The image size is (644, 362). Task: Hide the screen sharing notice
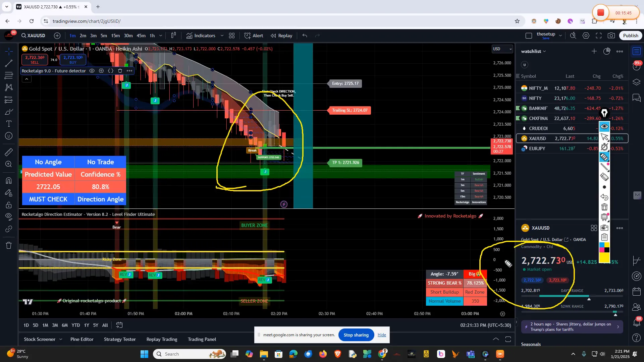click(x=382, y=335)
